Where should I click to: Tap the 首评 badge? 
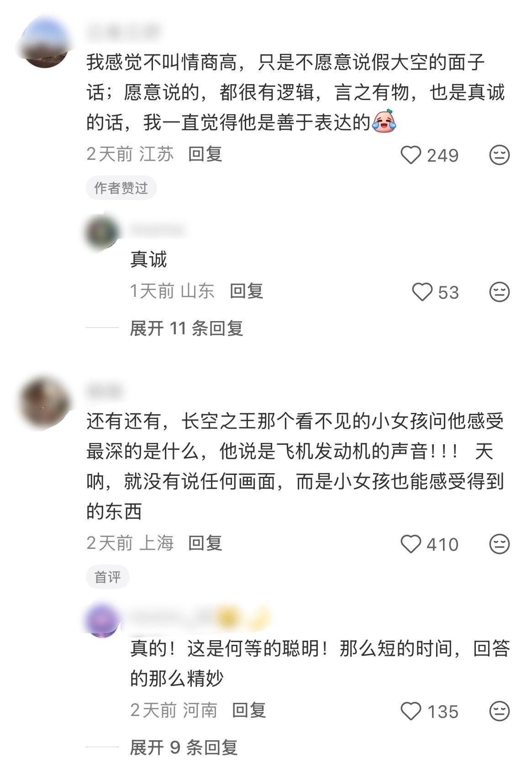(108, 577)
